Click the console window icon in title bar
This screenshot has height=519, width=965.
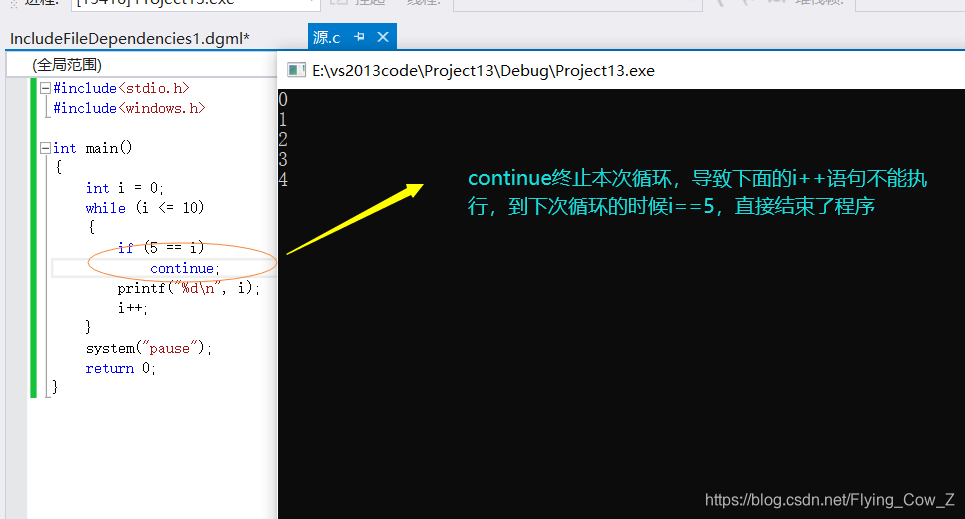[x=296, y=70]
